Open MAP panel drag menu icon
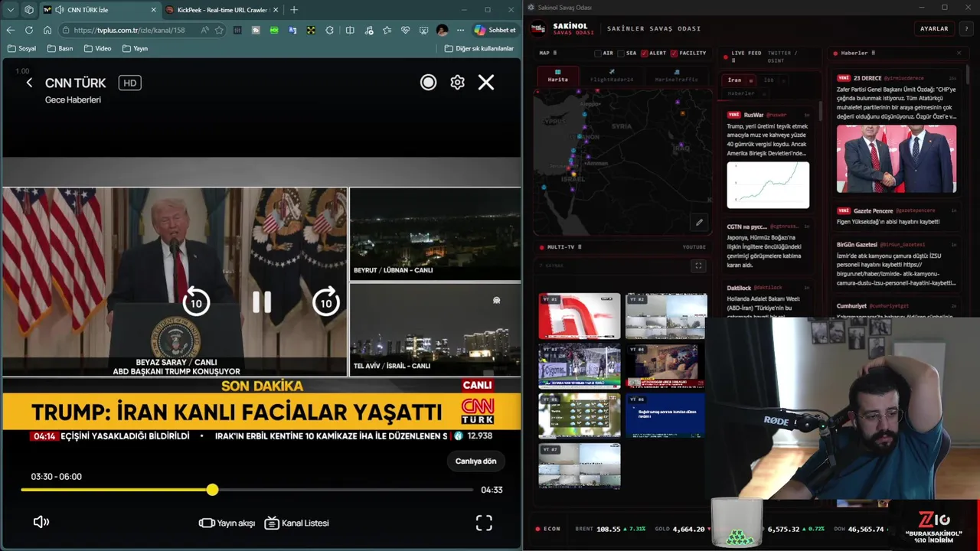The height and width of the screenshot is (551, 980). (555, 53)
